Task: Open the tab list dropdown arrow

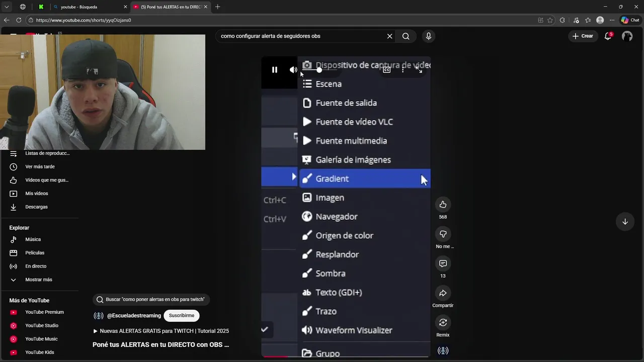Action: [7, 7]
